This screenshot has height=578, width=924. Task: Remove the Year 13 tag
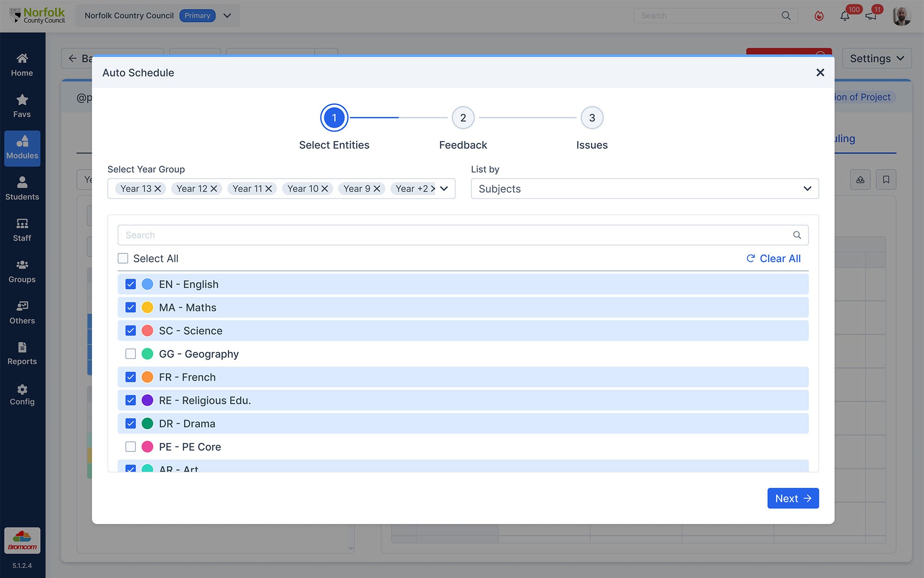pos(158,189)
